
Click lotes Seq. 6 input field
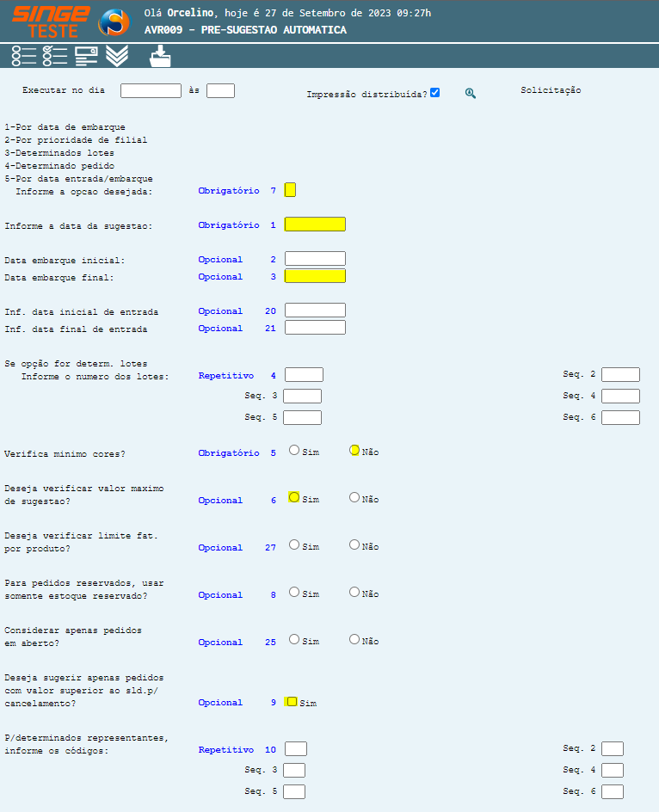tap(620, 417)
